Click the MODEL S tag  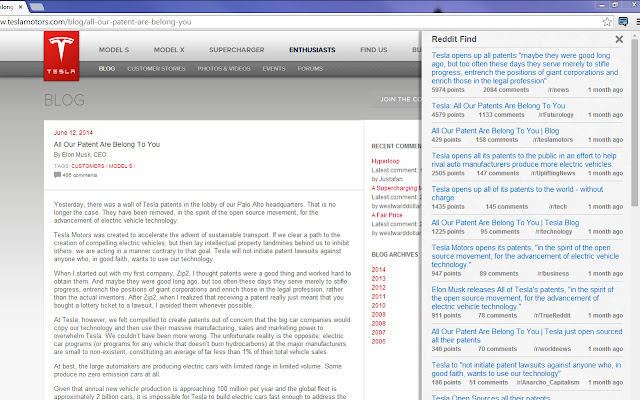(120, 166)
